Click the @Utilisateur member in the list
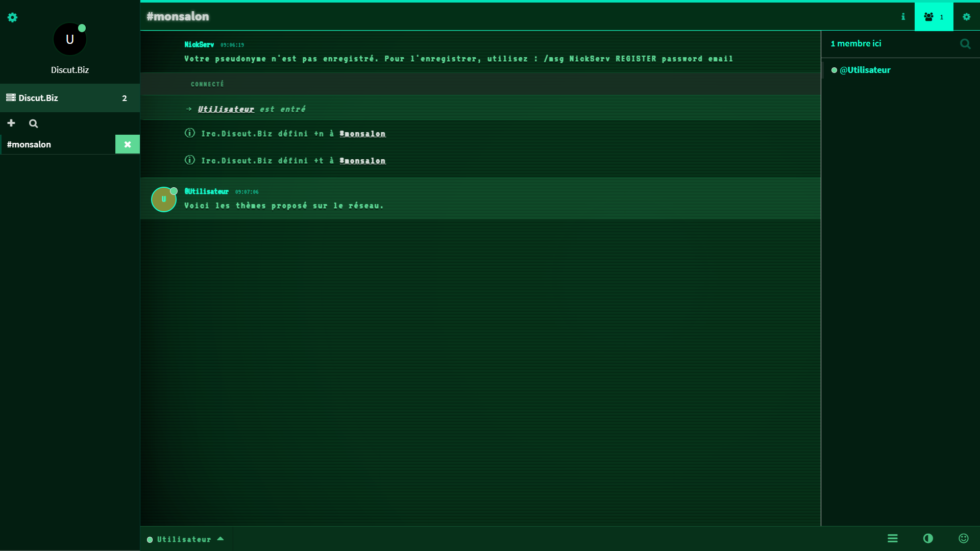 click(x=865, y=70)
